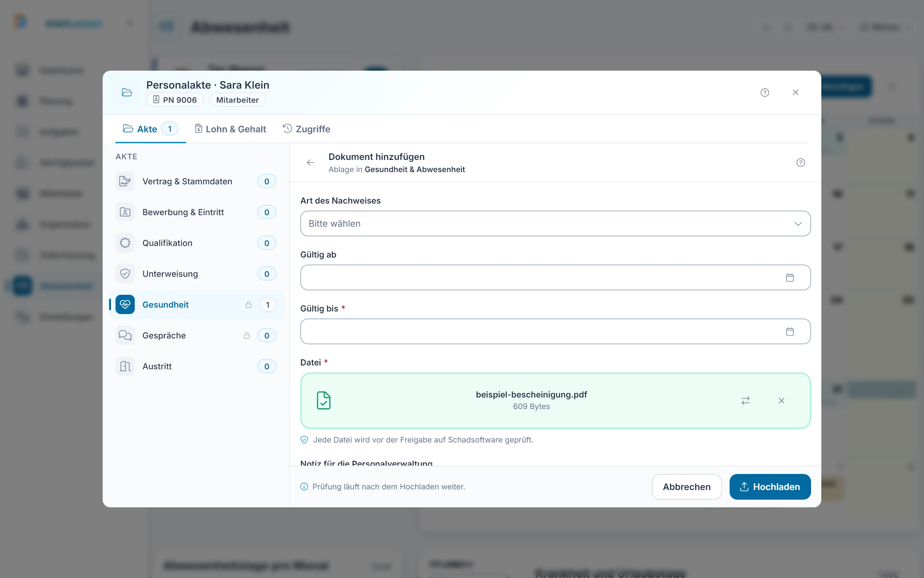Viewport: 924px width, 578px height.
Task: Click the lock icon in the Gesundheit row
Action: pyautogui.click(x=248, y=305)
